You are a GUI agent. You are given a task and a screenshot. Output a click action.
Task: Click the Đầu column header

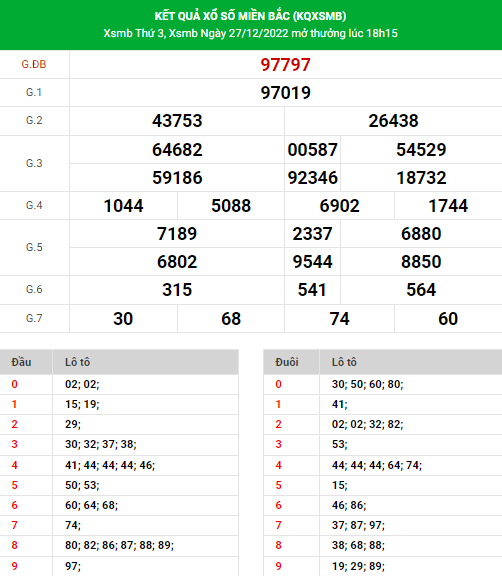tap(21, 362)
